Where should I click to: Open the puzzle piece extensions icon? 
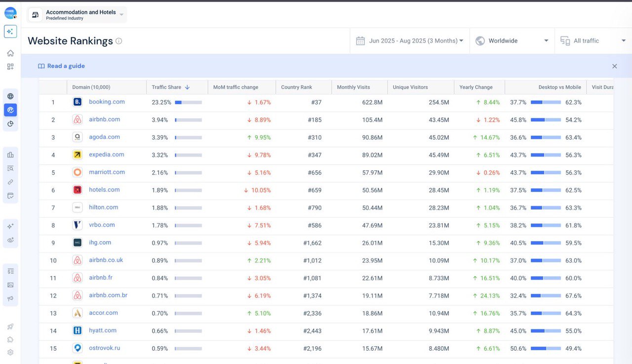(x=10, y=339)
